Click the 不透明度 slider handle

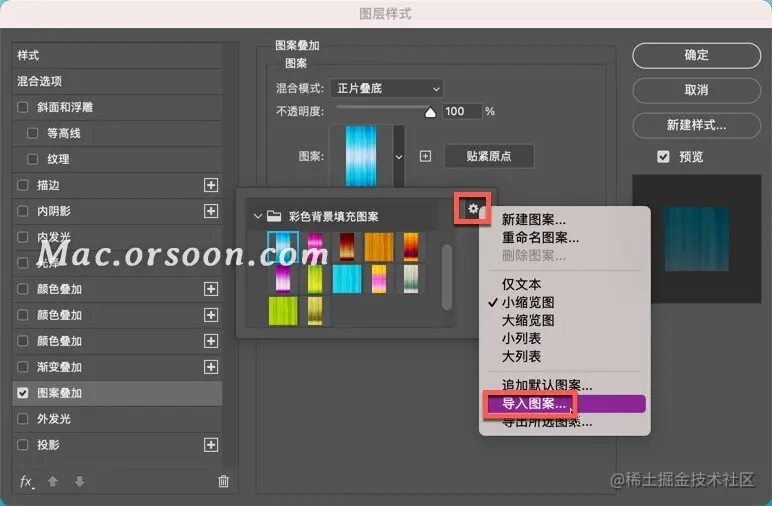pyautogui.click(x=430, y=113)
